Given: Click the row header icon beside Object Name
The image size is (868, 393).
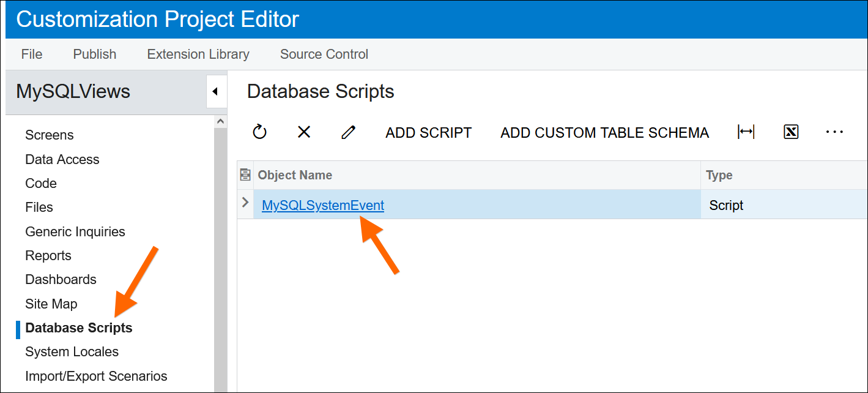Looking at the screenshot, I should pyautogui.click(x=245, y=174).
